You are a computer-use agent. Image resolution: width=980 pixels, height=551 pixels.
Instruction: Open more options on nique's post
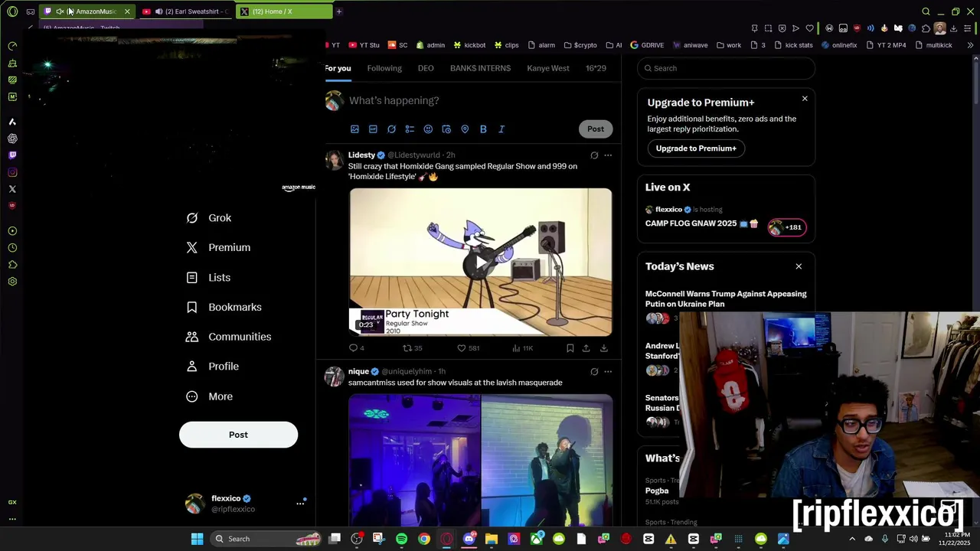pos(608,372)
